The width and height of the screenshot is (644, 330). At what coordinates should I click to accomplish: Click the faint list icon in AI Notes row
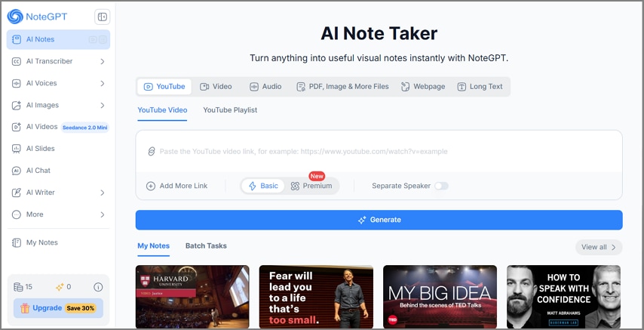point(103,39)
